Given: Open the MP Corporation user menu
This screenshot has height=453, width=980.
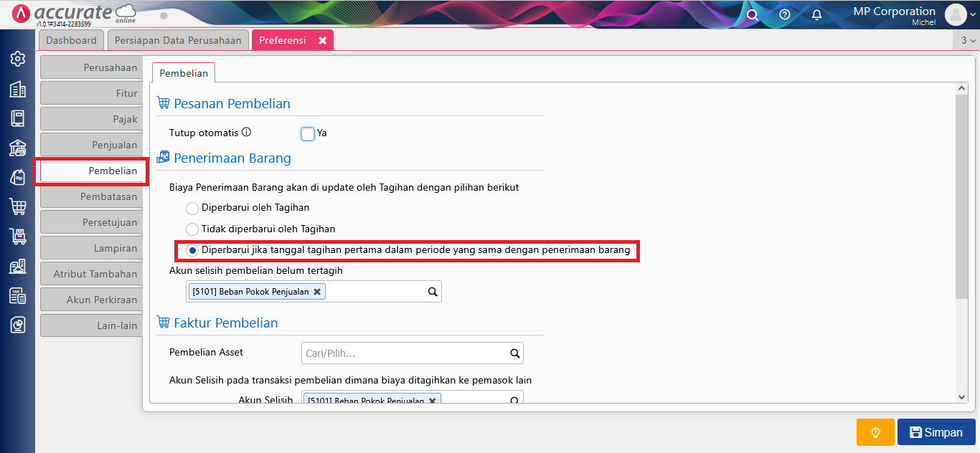Looking at the screenshot, I should point(960,15).
